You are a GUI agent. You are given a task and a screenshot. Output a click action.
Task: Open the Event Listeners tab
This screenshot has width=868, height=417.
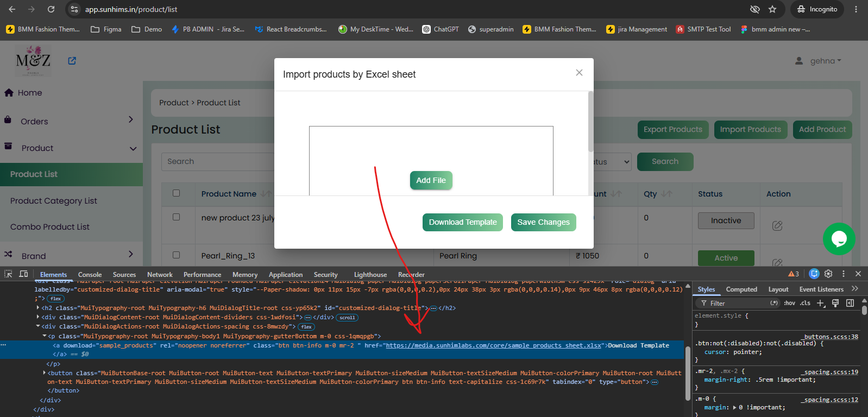tap(821, 289)
